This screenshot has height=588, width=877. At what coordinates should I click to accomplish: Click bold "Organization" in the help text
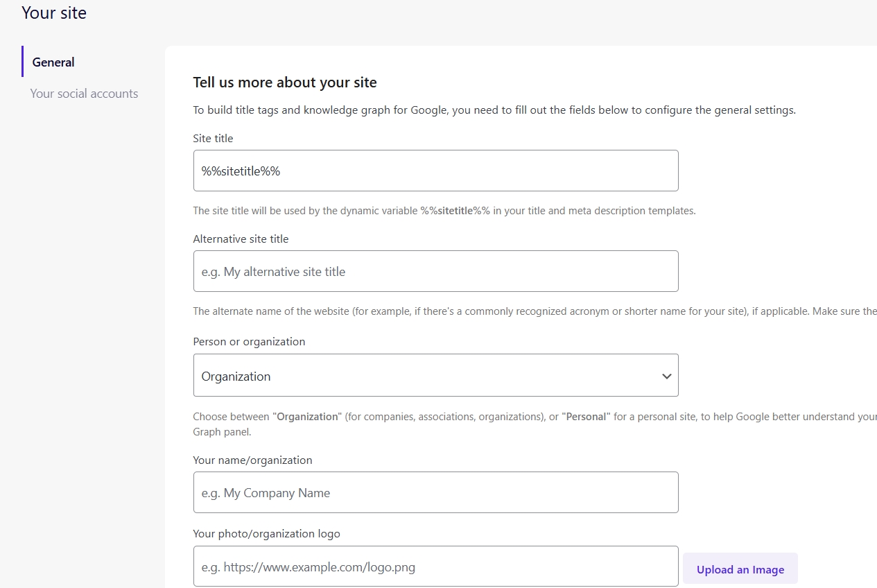point(308,417)
